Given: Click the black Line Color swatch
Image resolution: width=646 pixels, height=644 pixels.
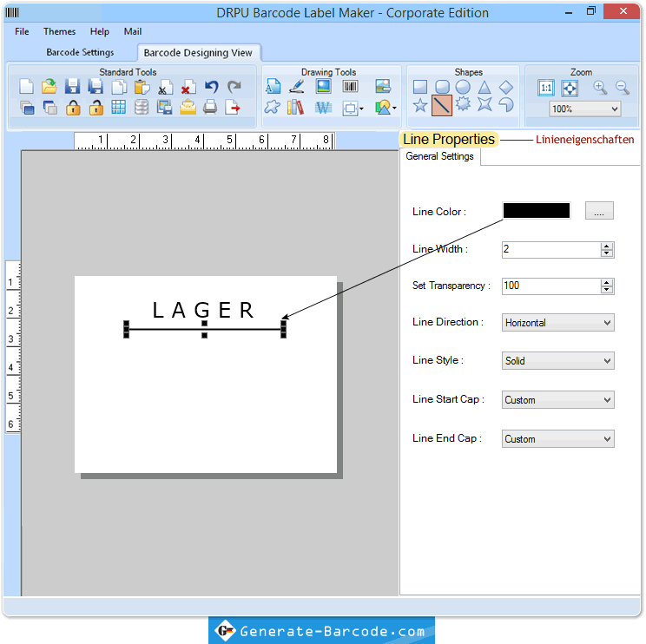Looking at the screenshot, I should 537,210.
